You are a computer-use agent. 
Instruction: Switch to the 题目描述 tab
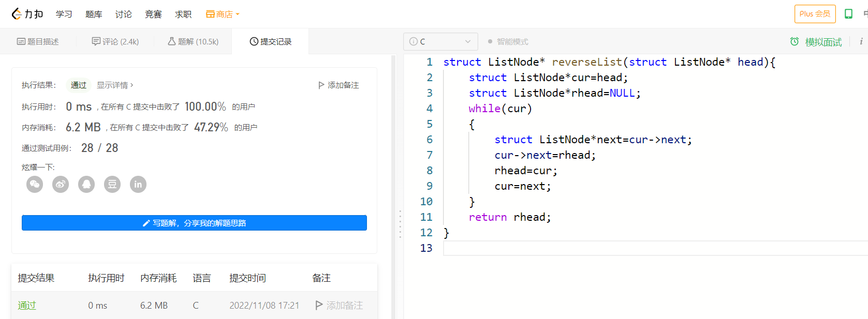click(x=38, y=41)
